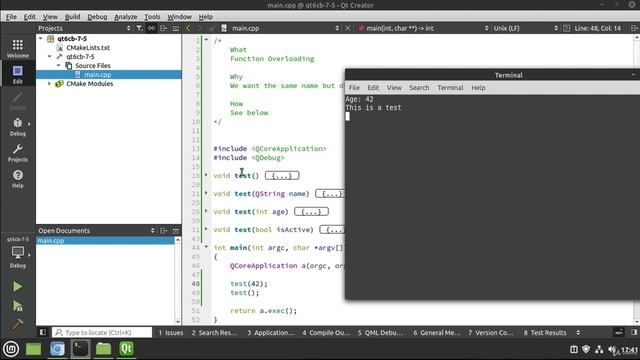Open the security shield tray icon

click(586, 349)
